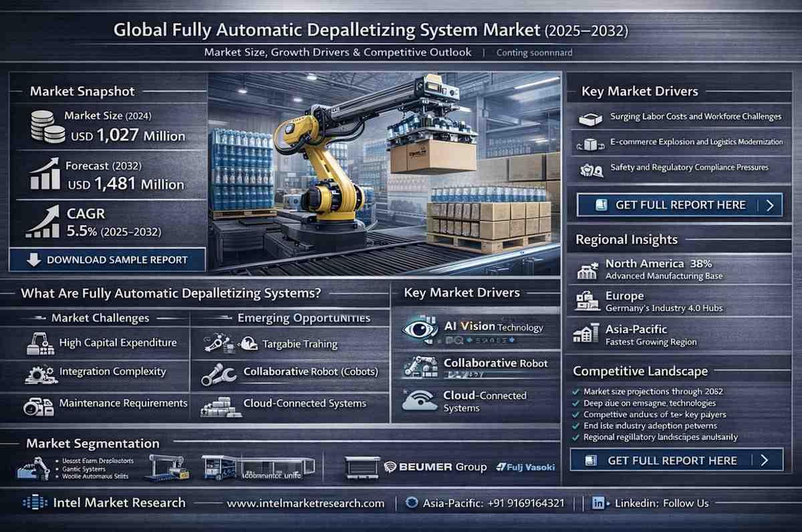This screenshot has height=532, width=802.
Task: Click the chevron on upper Get Full Report
Action: click(770, 205)
